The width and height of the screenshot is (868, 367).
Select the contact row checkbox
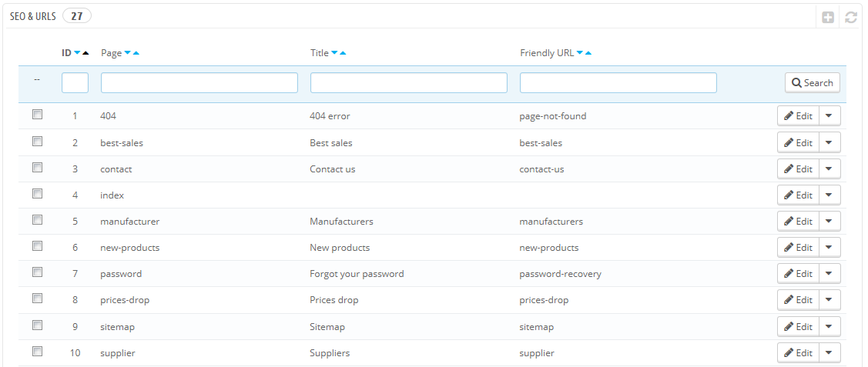(37, 167)
